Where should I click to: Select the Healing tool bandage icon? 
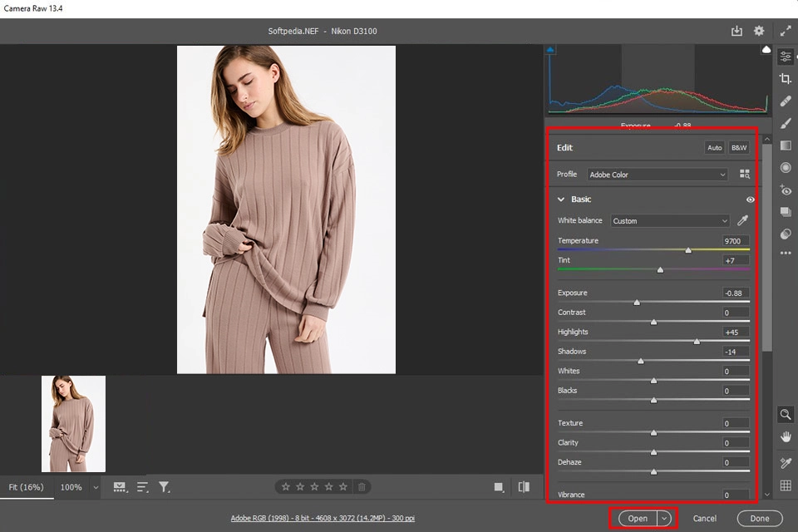click(x=786, y=101)
